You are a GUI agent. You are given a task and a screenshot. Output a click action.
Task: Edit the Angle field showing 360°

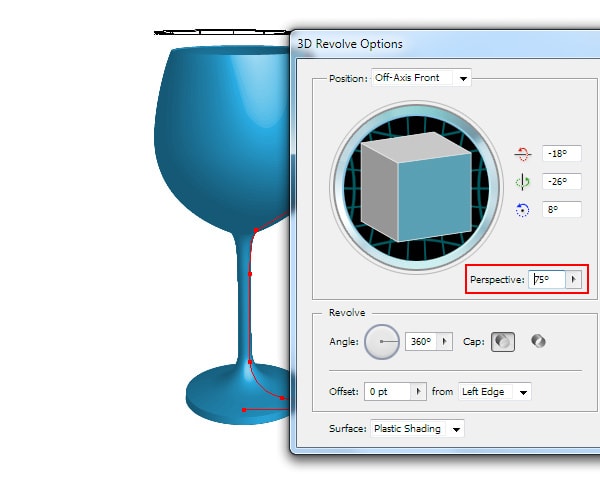(x=421, y=341)
